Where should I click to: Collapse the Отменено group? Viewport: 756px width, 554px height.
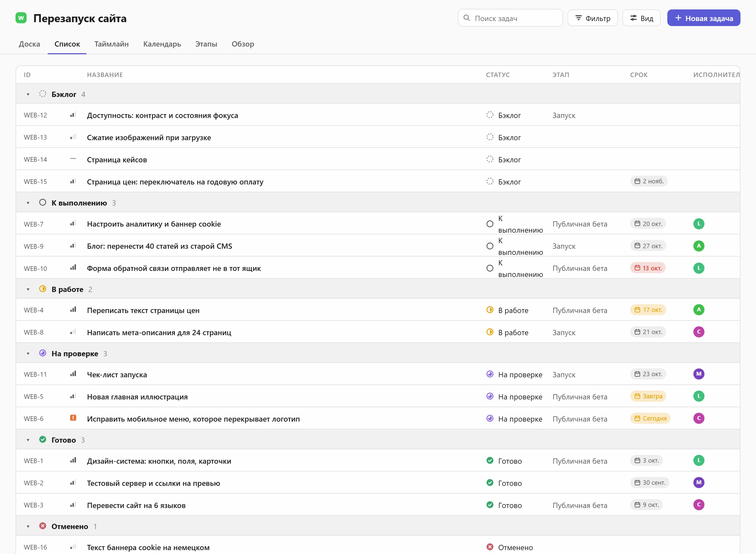click(x=28, y=527)
